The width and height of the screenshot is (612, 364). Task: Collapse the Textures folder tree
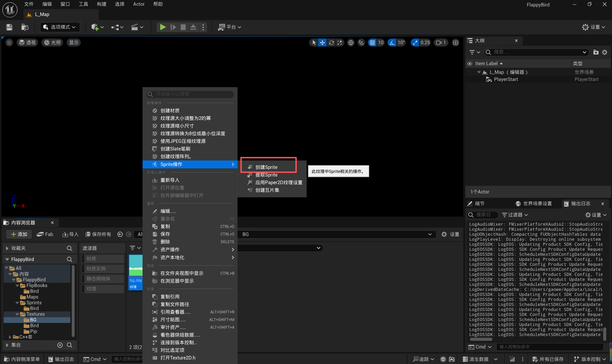pyautogui.click(x=17, y=314)
